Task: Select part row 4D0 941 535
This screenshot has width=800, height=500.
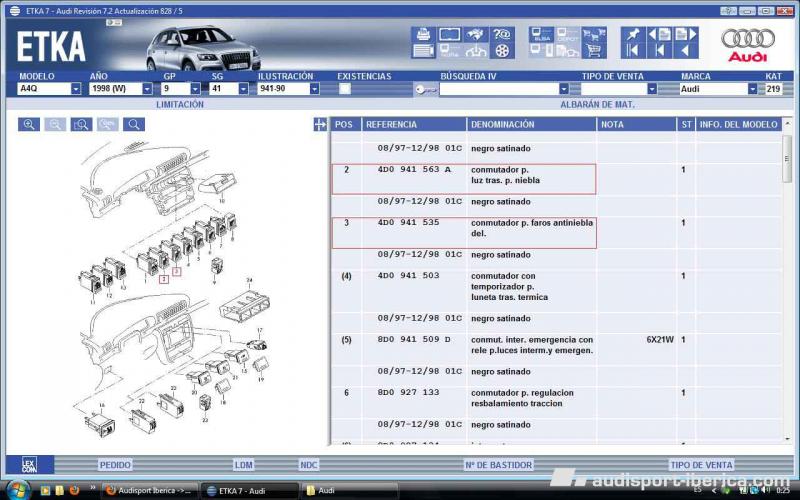Action: (x=464, y=233)
